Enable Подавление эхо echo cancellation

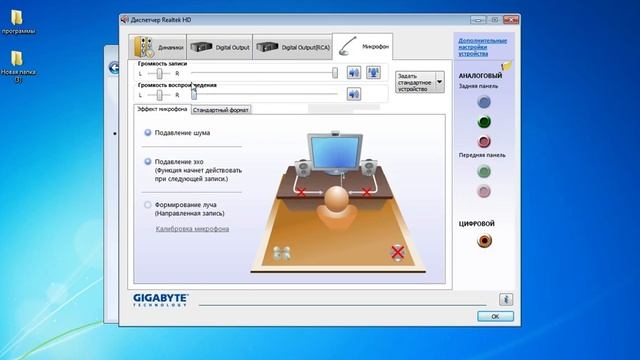coord(148,162)
